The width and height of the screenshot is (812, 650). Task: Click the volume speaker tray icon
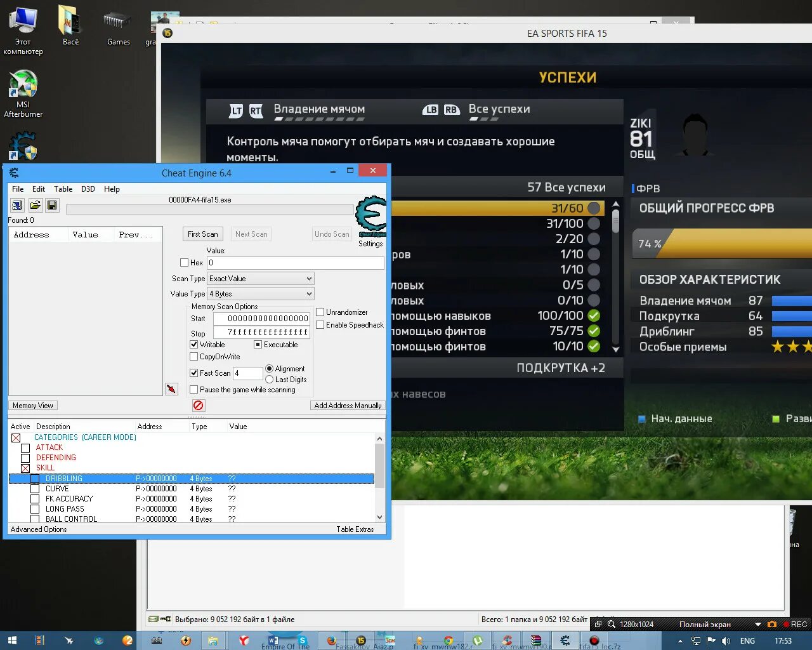tap(726, 641)
